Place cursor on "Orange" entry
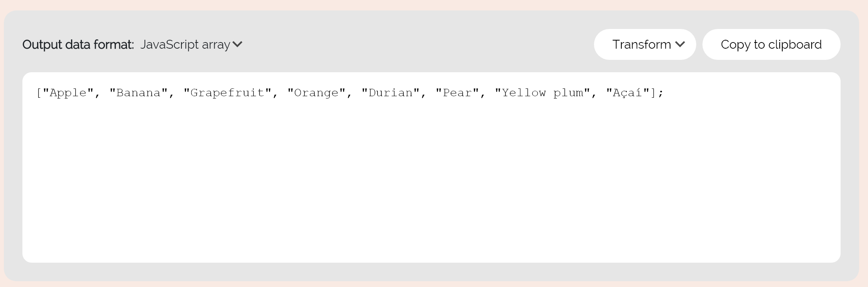Screen dimensions: 868x287 (x=316, y=93)
